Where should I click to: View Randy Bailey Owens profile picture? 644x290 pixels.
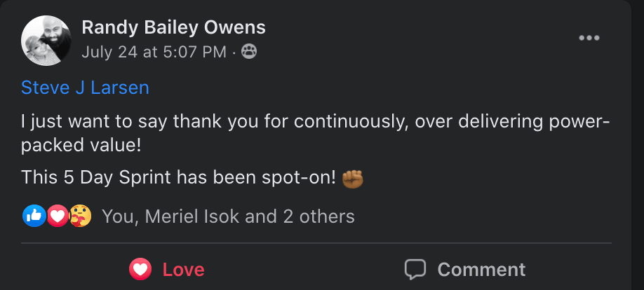coord(46,39)
